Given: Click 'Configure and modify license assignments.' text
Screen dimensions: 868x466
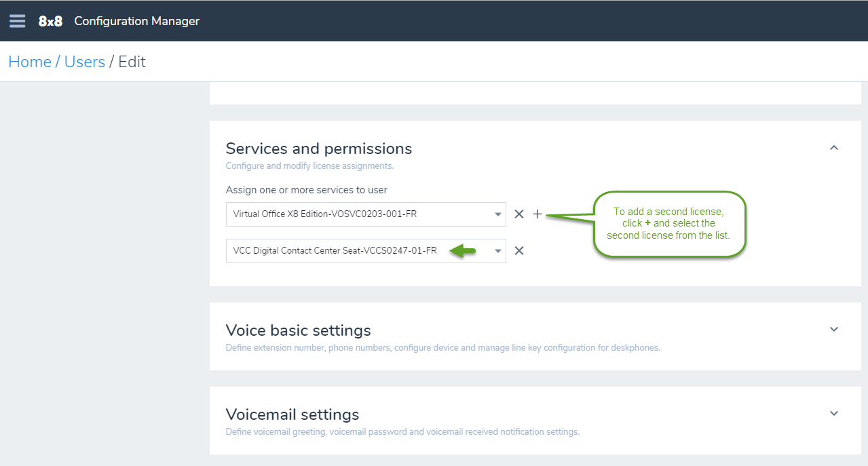Looking at the screenshot, I should pos(309,166).
